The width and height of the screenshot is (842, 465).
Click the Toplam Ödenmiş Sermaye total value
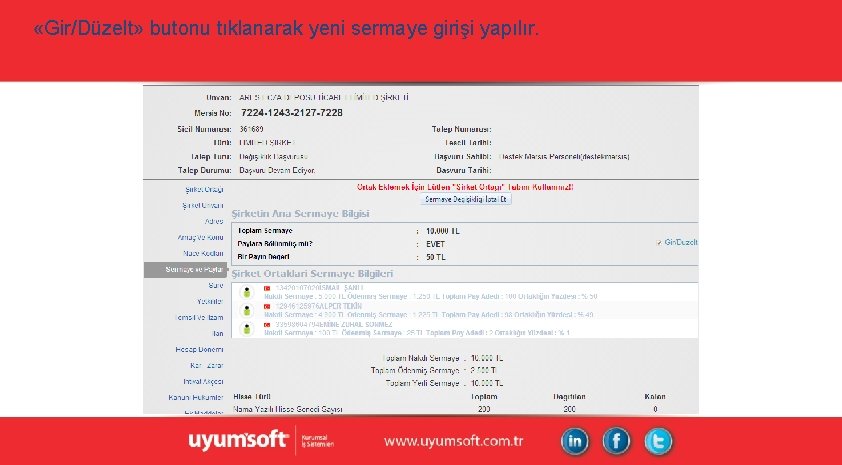tap(483, 370)
